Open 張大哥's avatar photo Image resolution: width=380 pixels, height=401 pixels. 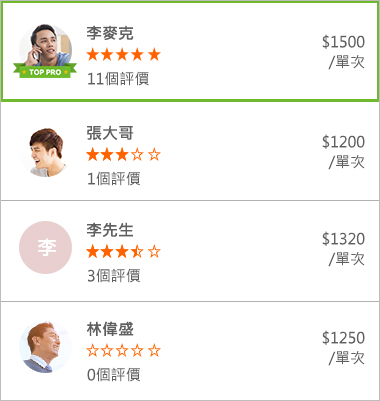(46, 152)
